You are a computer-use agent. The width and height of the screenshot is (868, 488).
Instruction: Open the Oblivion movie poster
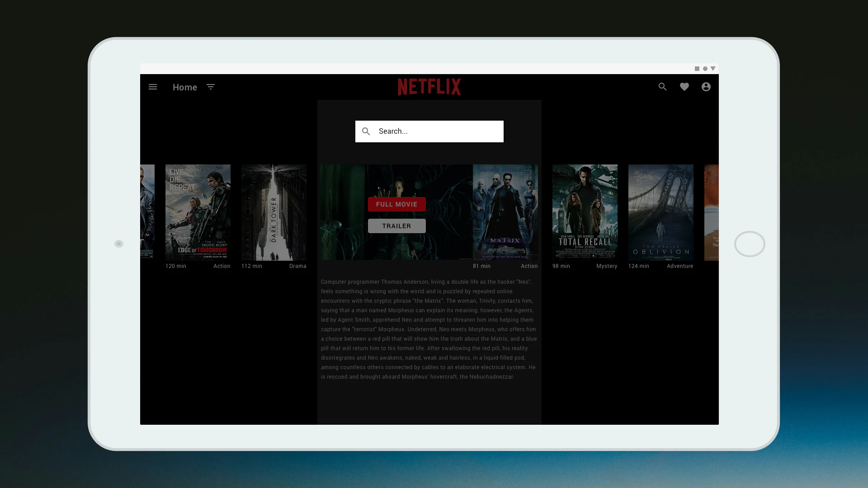pyautogui.click(x=661, y=212)
